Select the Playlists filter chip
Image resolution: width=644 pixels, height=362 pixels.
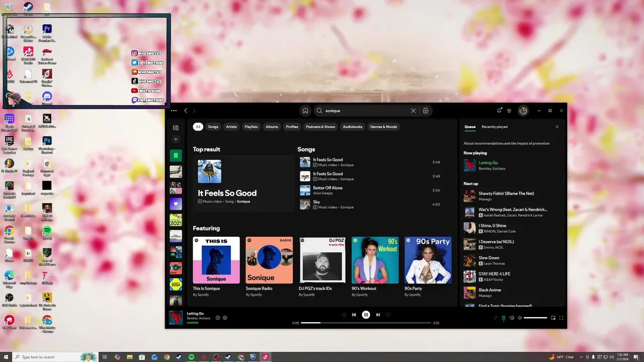tap(251, 127)
